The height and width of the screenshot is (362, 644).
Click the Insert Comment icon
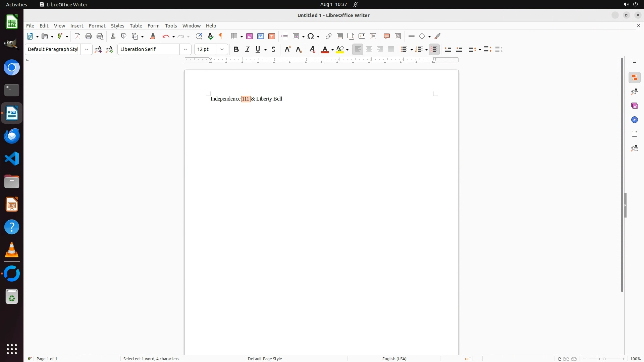point(387,37)
